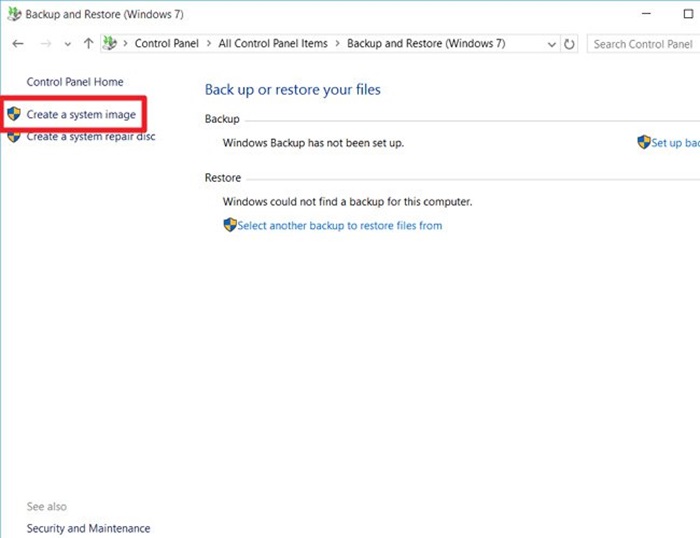Expand chevron after Control Panel breadcrumb

coord(207,44)
